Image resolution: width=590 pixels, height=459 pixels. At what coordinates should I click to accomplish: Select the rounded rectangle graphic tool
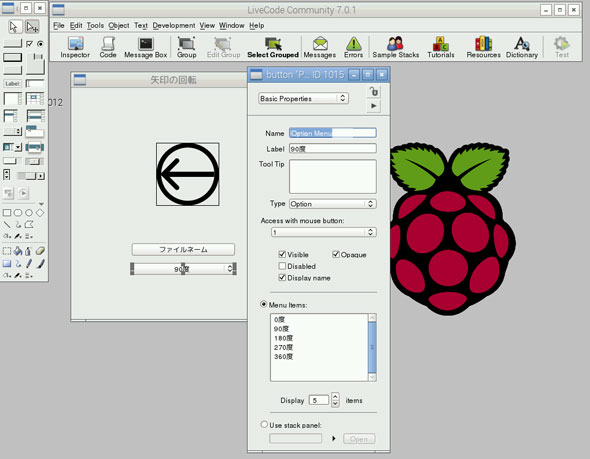18,213
